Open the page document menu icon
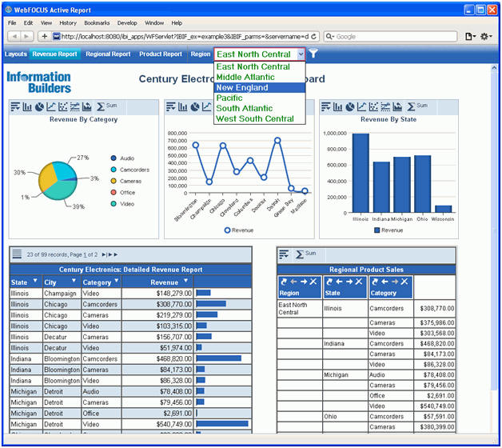 tap(470, 37)
